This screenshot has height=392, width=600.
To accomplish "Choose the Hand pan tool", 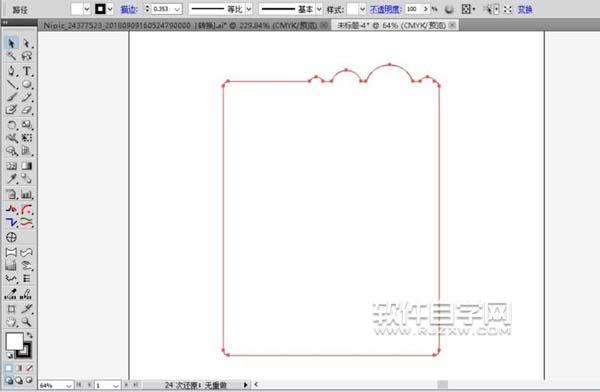I will coord(11,322).
